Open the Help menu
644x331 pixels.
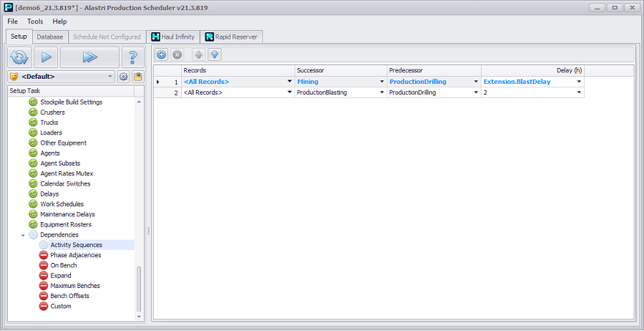pos(59,21)
